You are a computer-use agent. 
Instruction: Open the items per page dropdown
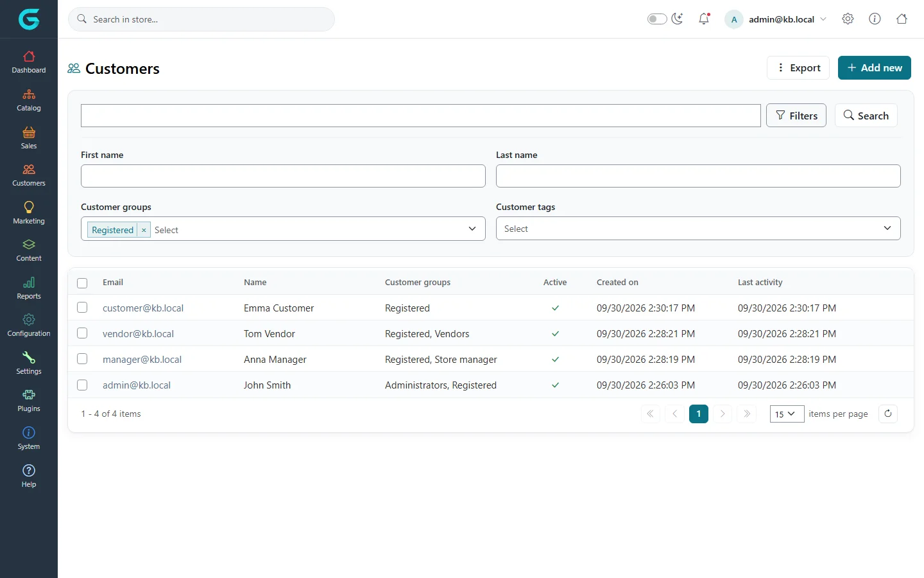click(x=787, y=414)
